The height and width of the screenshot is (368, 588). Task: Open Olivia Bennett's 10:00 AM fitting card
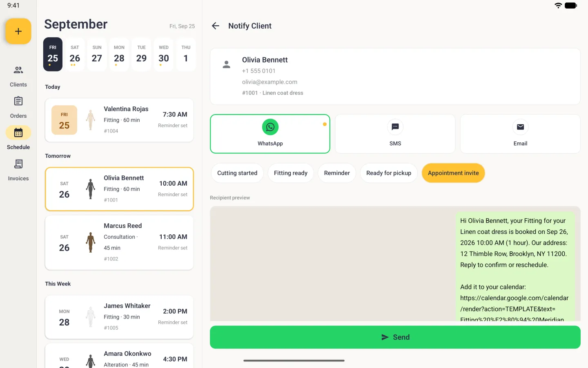point(119,189)
